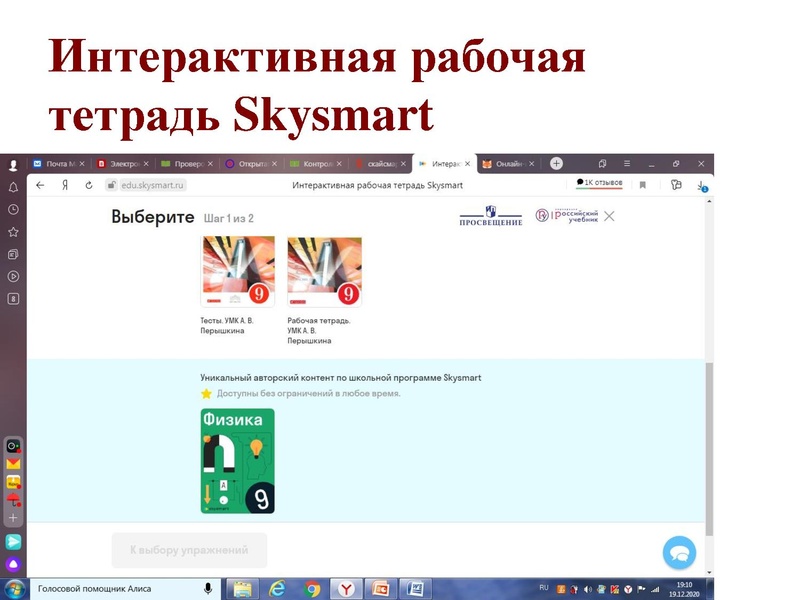Toggle the microphone in the Алиса search bar
The width and height of the screenshot is (800, 600).
(208, 588)
